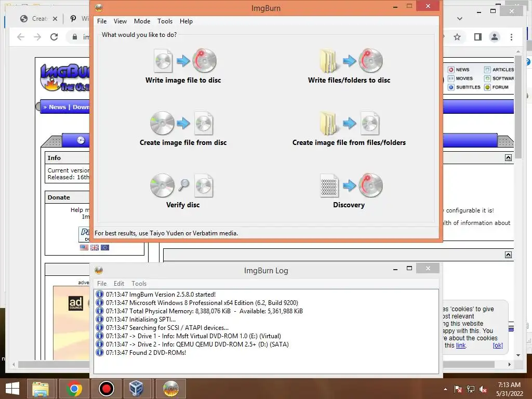Accept cookies with the [ok] link
Image resolution: width=532 pixels, height=399 pixels.
click(x=498, y=345)
